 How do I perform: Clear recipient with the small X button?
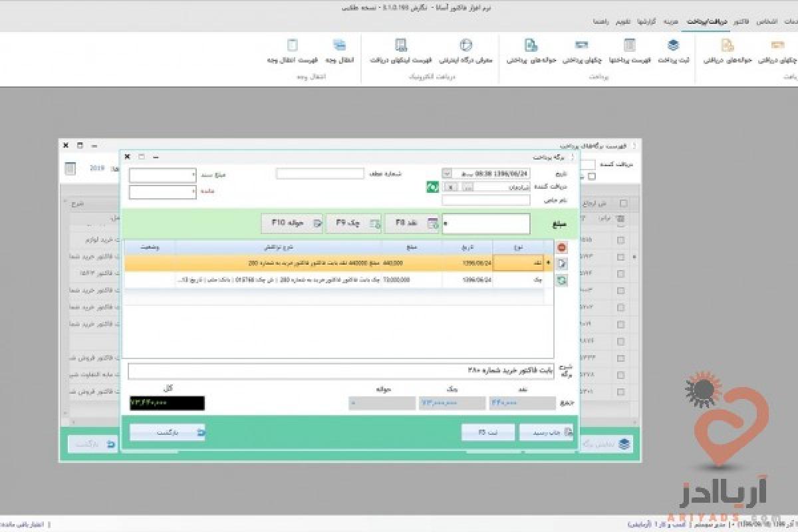point(452,188)
